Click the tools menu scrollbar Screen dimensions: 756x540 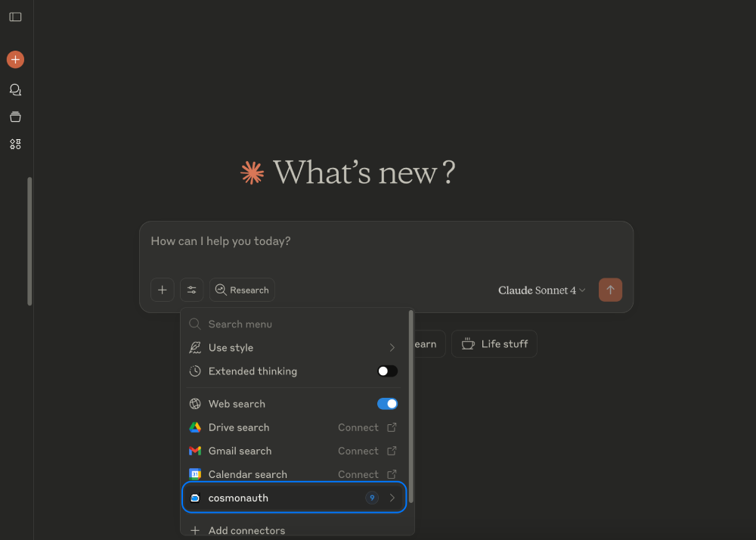[x=411, y=406]
